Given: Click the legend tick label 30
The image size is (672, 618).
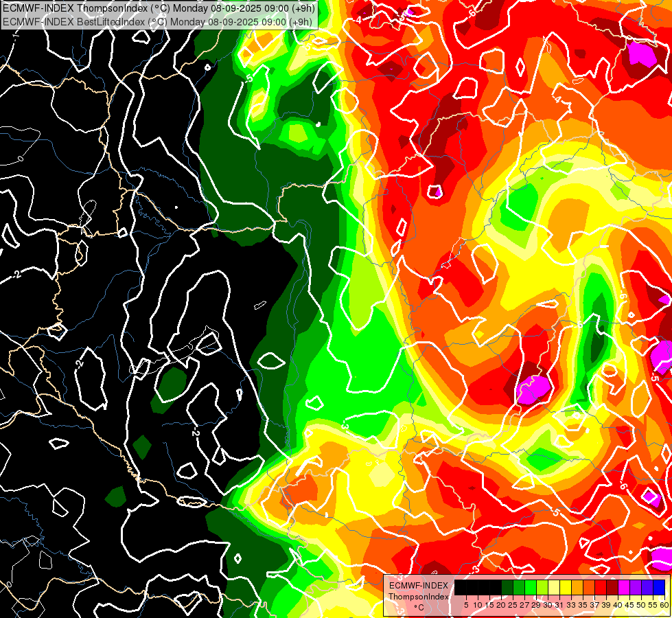Looking at the screenshot, I should click(548, 605).
